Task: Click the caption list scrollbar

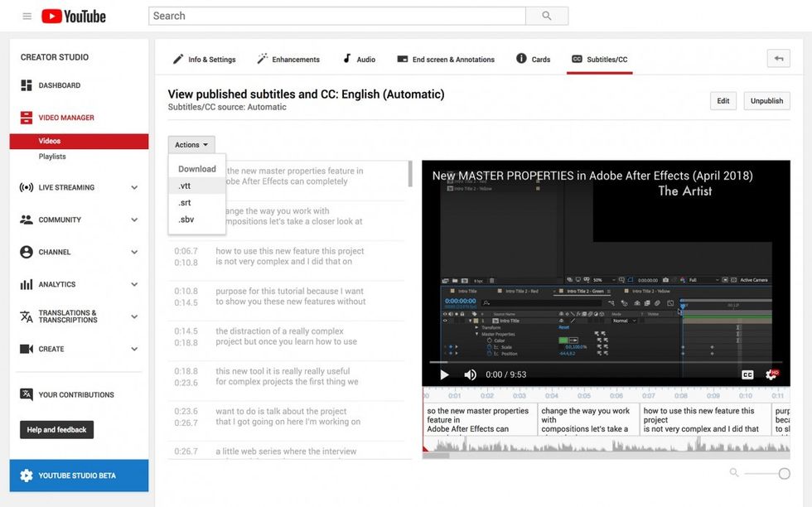Action: pyautogui.click(x=410, y=173)
